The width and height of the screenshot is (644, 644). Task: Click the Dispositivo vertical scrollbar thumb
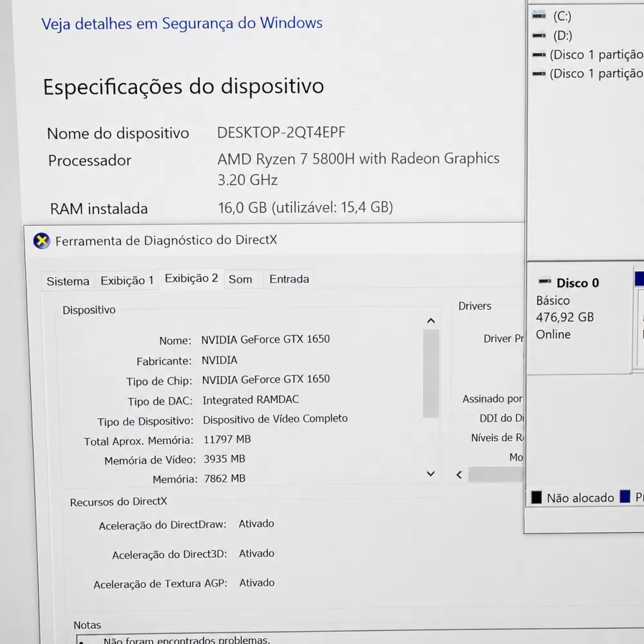pyautogui.click(x=431, y=373)
